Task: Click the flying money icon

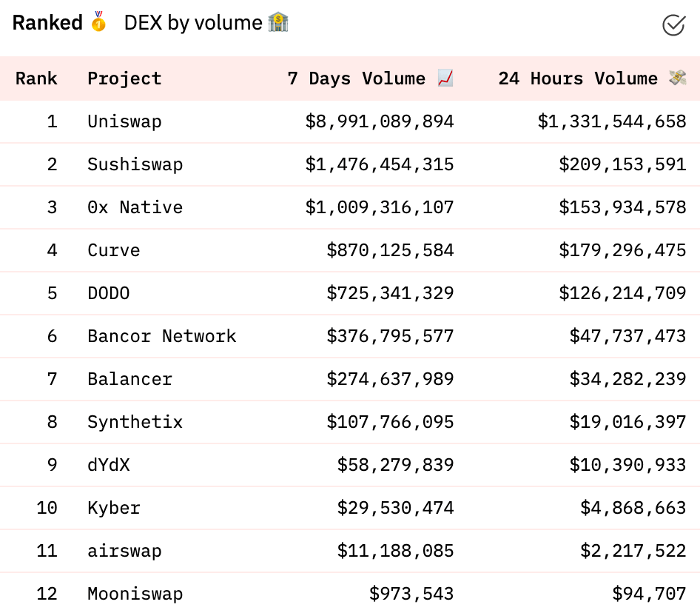Action: click(677, 78)
